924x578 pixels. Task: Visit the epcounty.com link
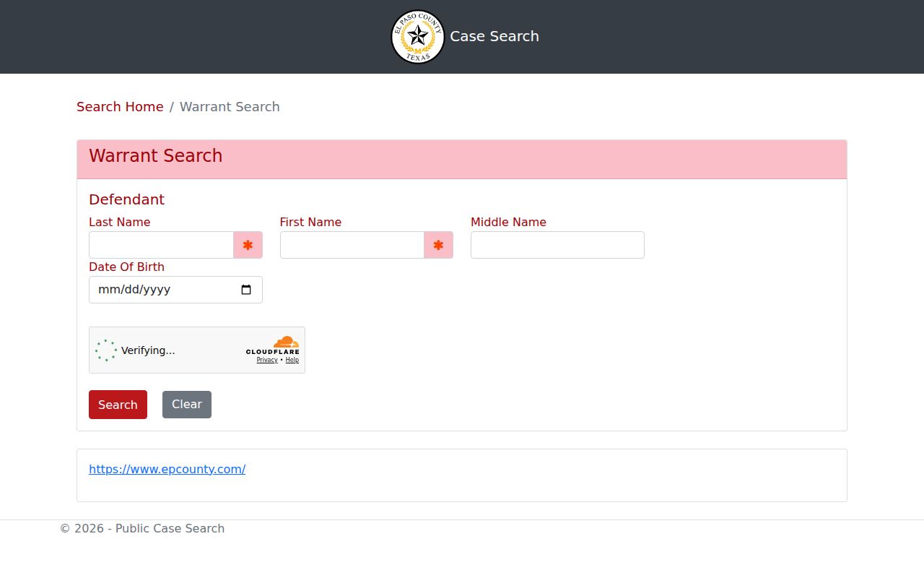coord(167,469)
